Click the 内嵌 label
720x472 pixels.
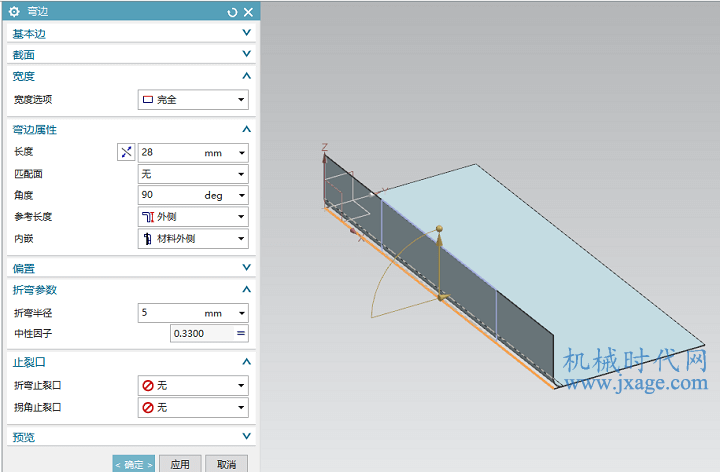click(23, 239)
